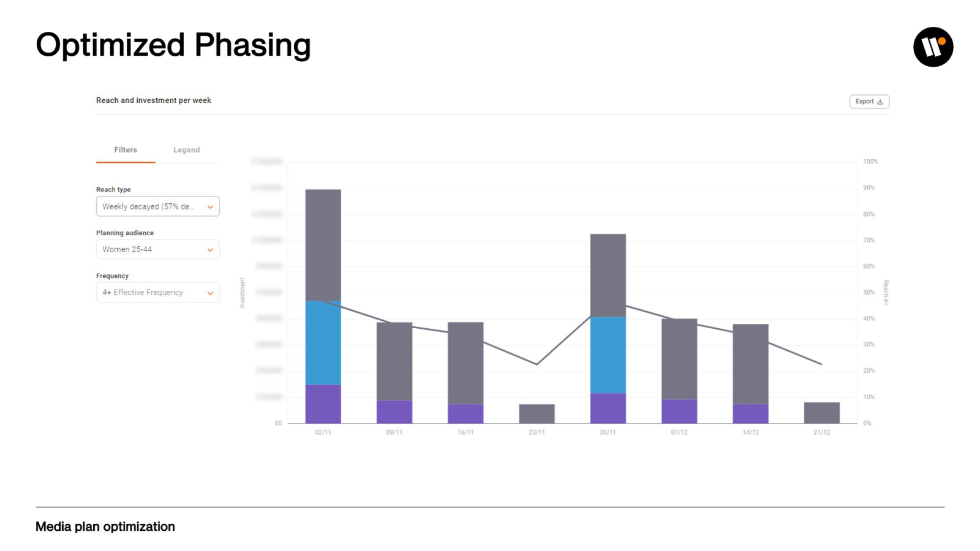Click the purple segment of 30/11 bar
The image size is (980, 551).
point(608,408)
